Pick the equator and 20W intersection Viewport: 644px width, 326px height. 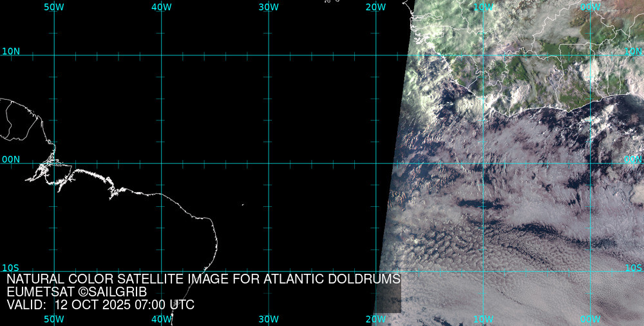pos(376,163)
